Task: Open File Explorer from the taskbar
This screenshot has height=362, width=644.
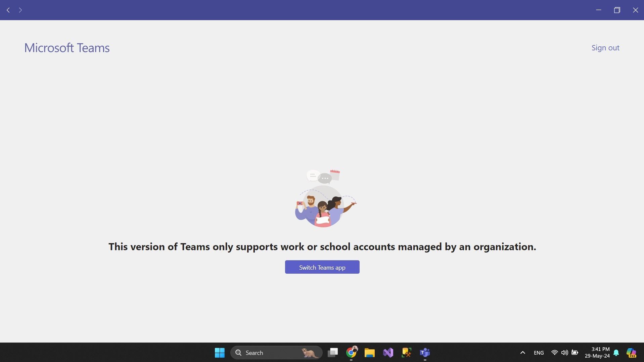Action: 370,353
